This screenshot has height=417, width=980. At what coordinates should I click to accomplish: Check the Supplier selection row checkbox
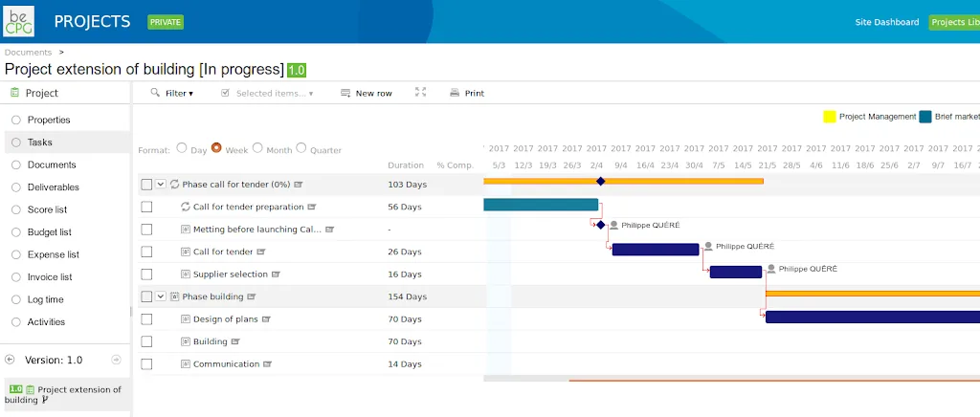click(146, 274)
